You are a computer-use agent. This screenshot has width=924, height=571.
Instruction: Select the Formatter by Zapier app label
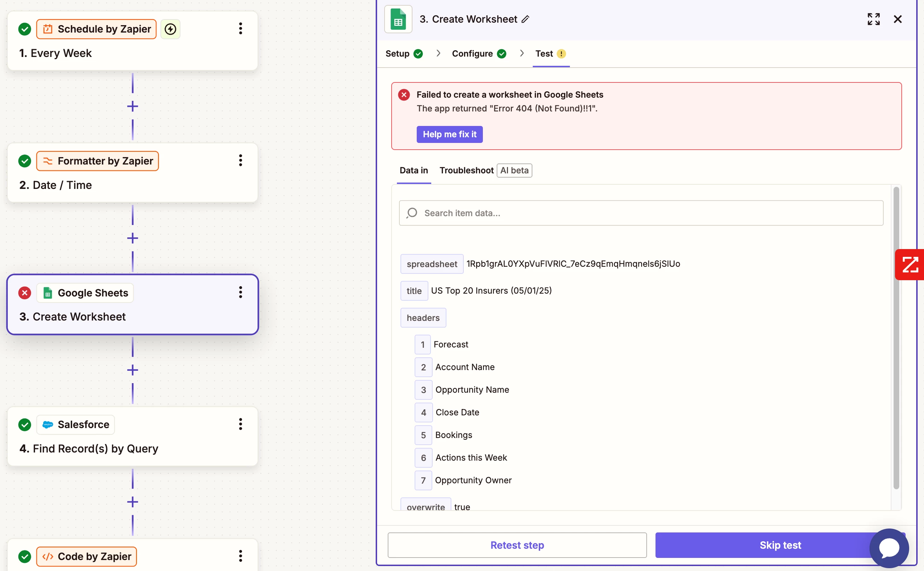click(x=97, y=161)
